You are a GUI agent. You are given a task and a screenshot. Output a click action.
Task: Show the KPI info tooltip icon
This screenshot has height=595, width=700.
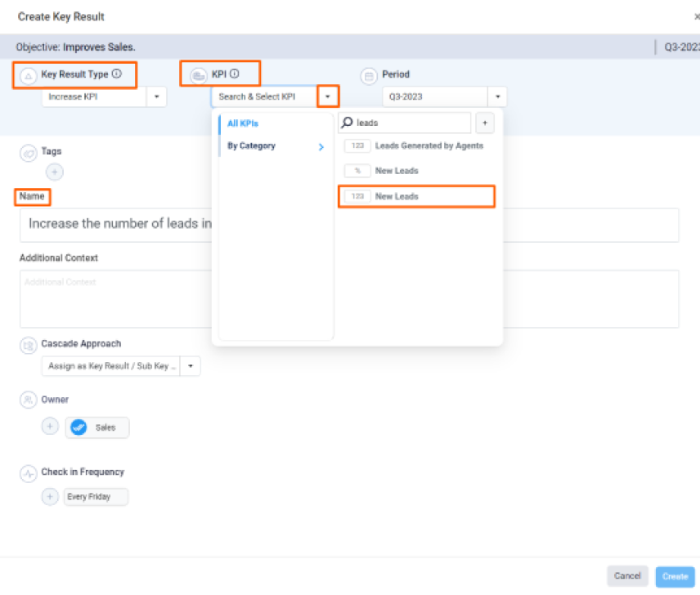(235, 74)
